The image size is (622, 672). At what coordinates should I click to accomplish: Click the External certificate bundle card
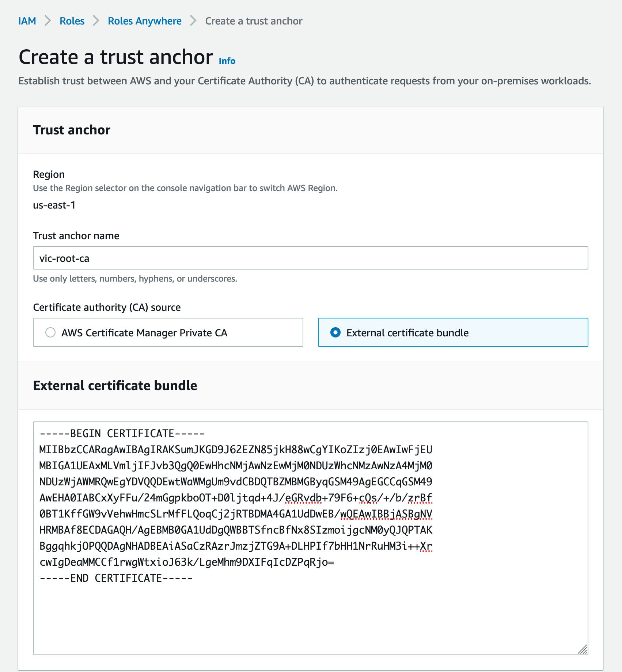tap(453, 333)
